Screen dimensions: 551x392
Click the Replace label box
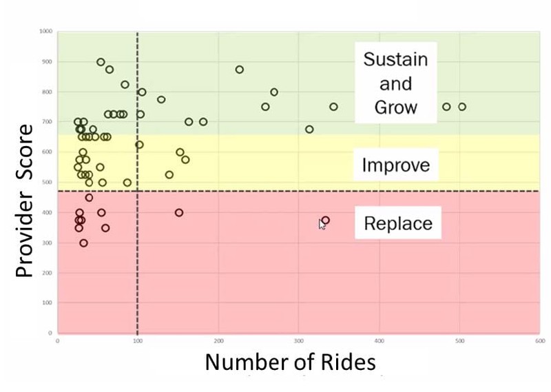[398, 223]
